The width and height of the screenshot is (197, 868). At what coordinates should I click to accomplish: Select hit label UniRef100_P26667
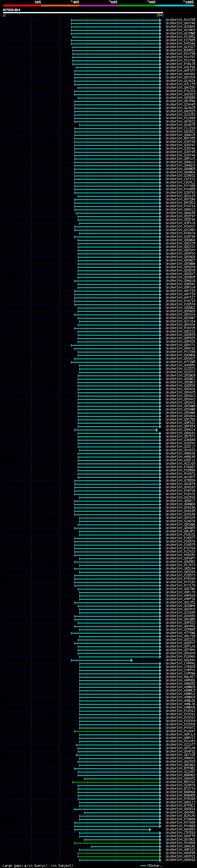(180, 467)
